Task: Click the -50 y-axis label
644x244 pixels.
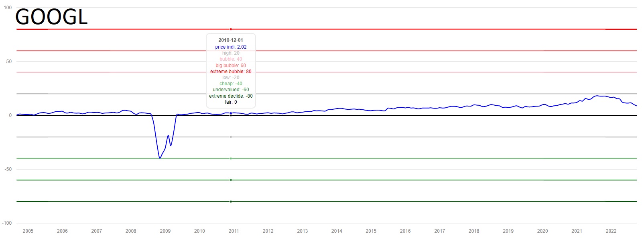Action: (x=8, y=169)
